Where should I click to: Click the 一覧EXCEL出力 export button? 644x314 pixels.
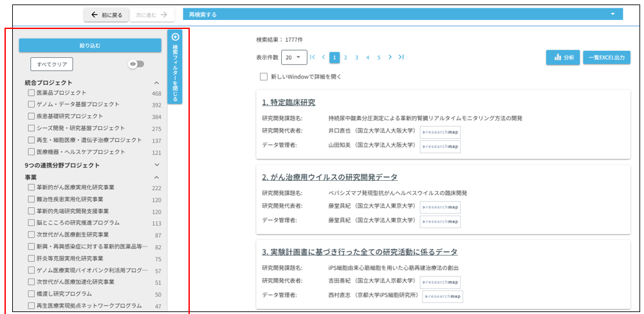(x=607, y=57)
